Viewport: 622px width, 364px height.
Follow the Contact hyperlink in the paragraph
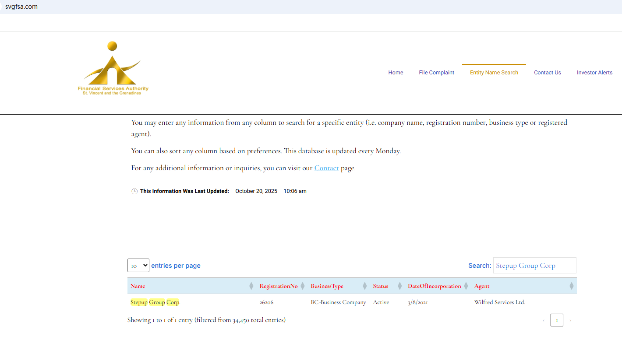pos(326,168)
